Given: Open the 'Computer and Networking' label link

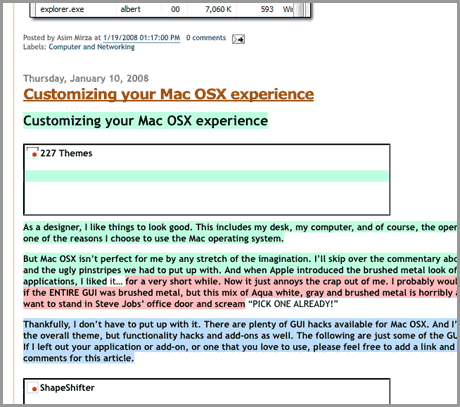Looking at the screenshot, I should [92, 47].
